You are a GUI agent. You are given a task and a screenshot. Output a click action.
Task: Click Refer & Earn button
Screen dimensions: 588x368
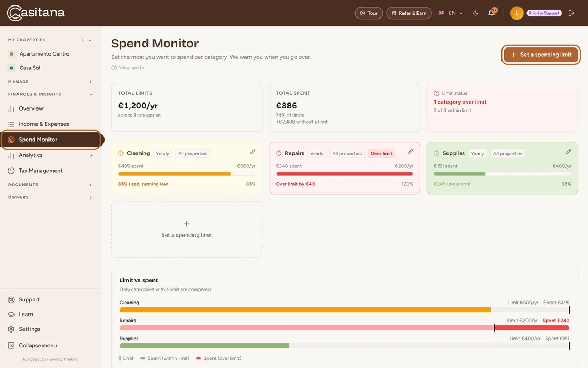[409, 13]
